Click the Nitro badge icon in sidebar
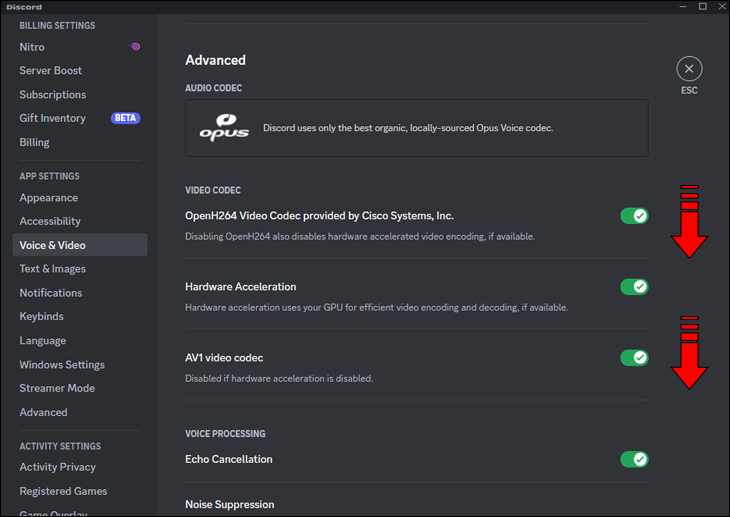This screenshot has width=730, height=517. (x=135, y=47)
